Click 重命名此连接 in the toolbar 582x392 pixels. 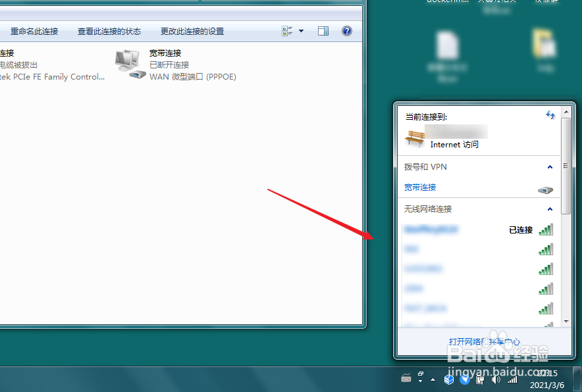pos(34,32)
